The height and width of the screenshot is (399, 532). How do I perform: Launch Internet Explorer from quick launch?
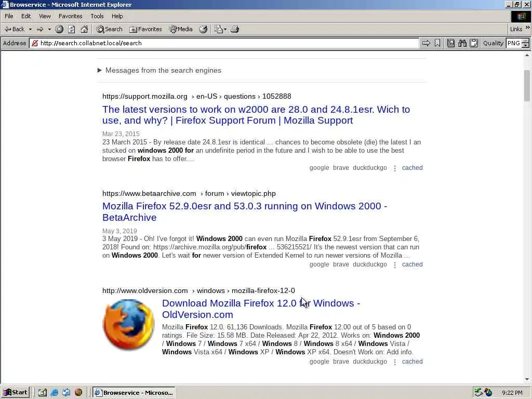point(54,393)
